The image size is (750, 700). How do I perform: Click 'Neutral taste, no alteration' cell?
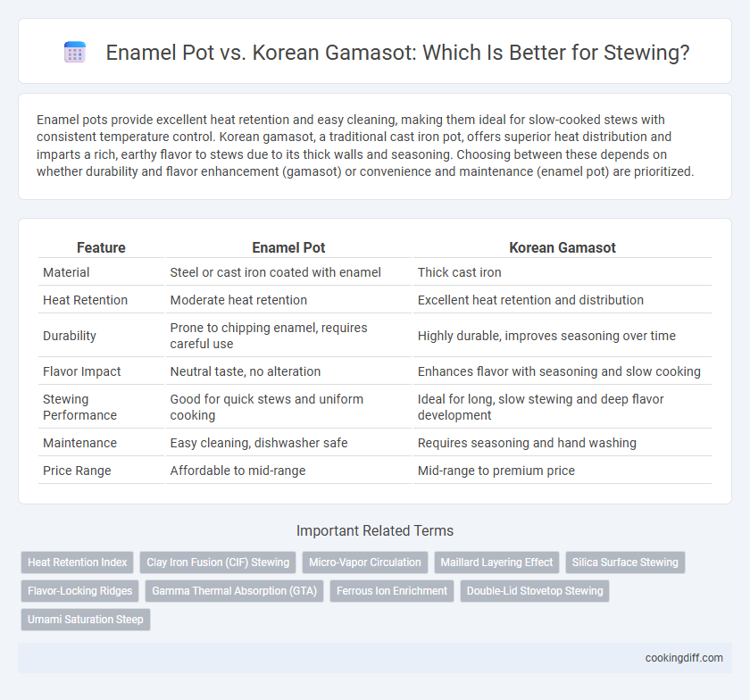pos(288,371)
